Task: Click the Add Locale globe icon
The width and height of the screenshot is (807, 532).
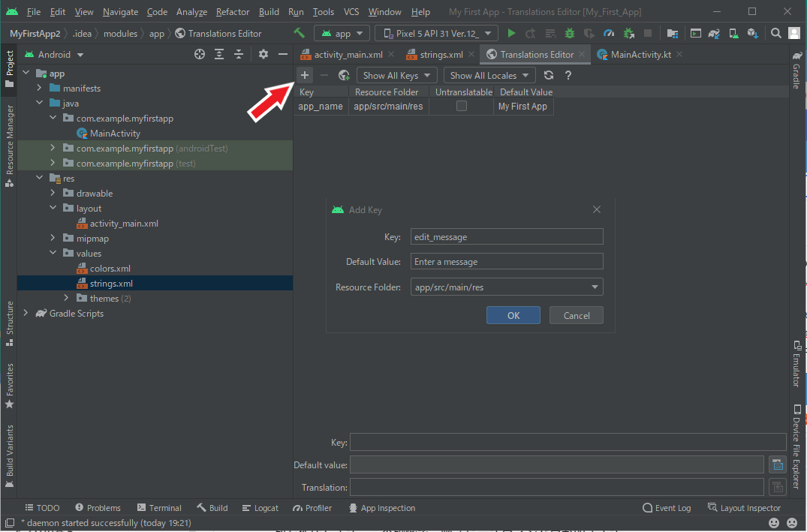Action: 344,75
